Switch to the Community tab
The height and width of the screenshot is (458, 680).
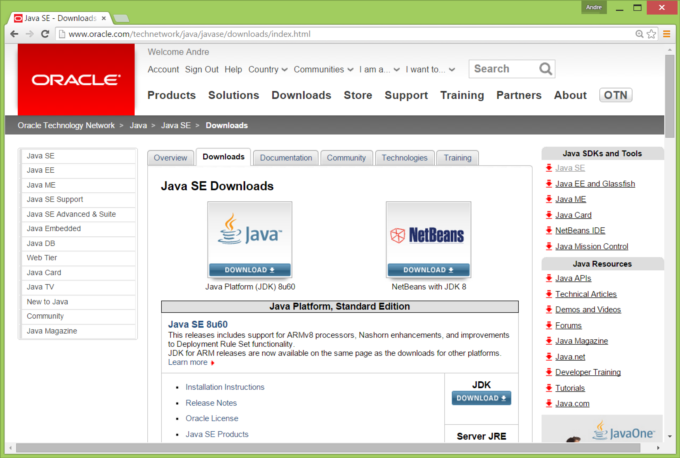pyautogui.click(x=347, y=158)
